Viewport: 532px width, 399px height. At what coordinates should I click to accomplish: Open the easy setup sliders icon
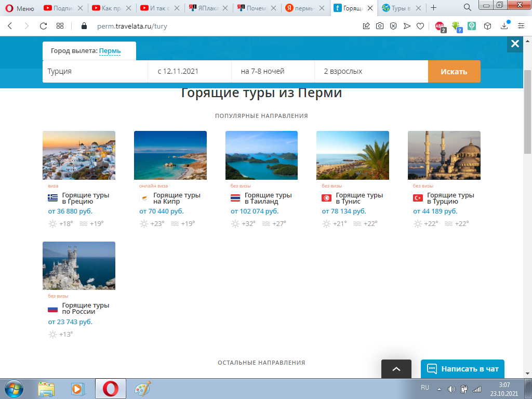[x=521, y=26]
